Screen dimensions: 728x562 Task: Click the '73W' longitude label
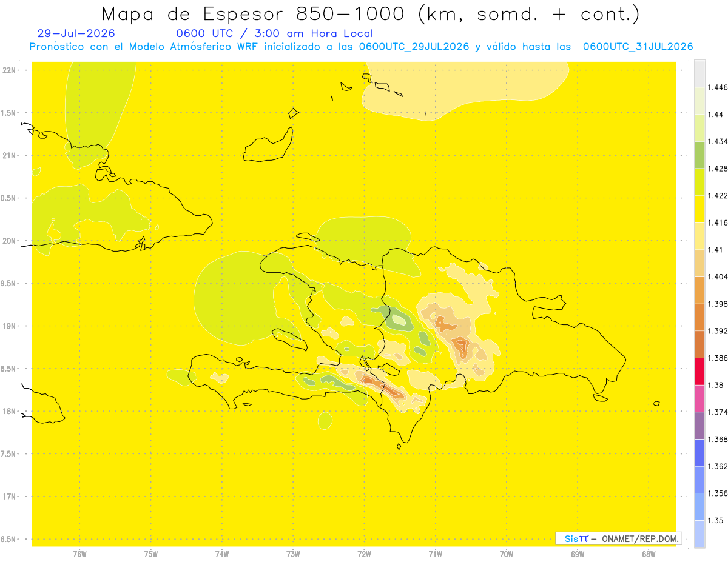[293, 554]
